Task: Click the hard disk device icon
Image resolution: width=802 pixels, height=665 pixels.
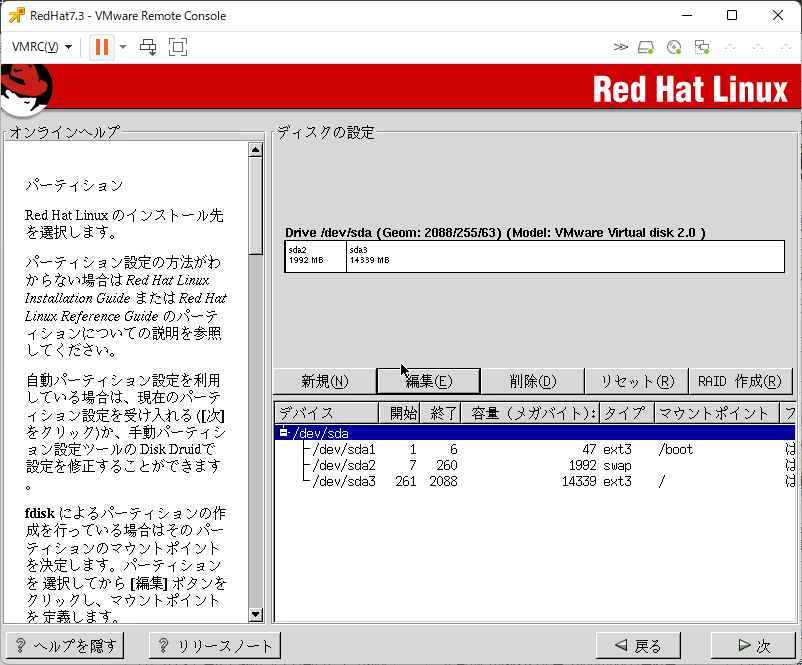Action: [646, 48]
